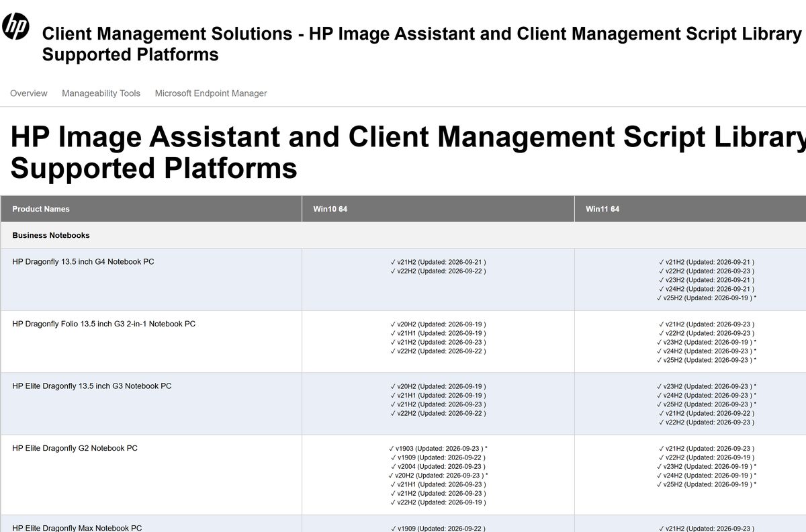The width and height of the screenshot is (806, 532).
Task: Click Win10 v22H2 entry for Dragonfly G4
Action: (438, 271)
